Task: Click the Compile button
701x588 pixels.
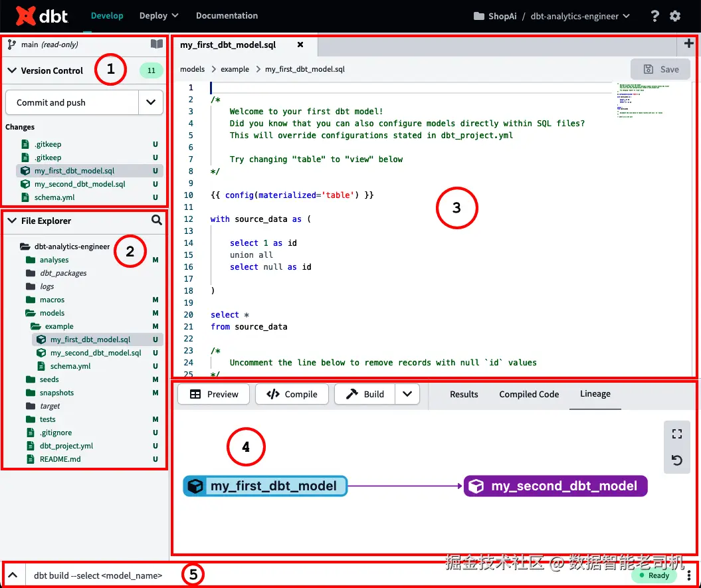Action: [292, 394]
